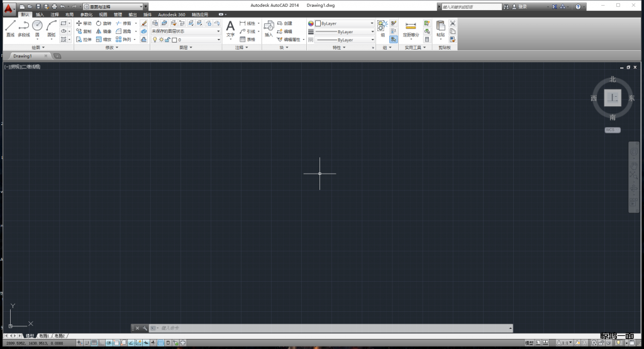The height and width of the screenshot is (349, 644).
Task: Toggle the layer lightbulb on/off icon
Action: (154, 40)
